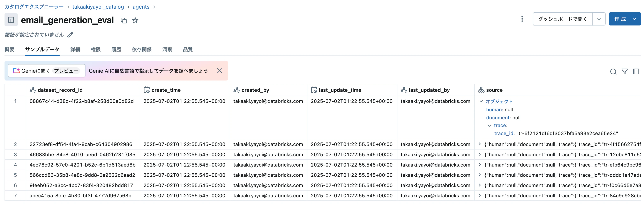Click the table icon beside email_generation_eval
The image size is (644, 207).
[11, 20]
